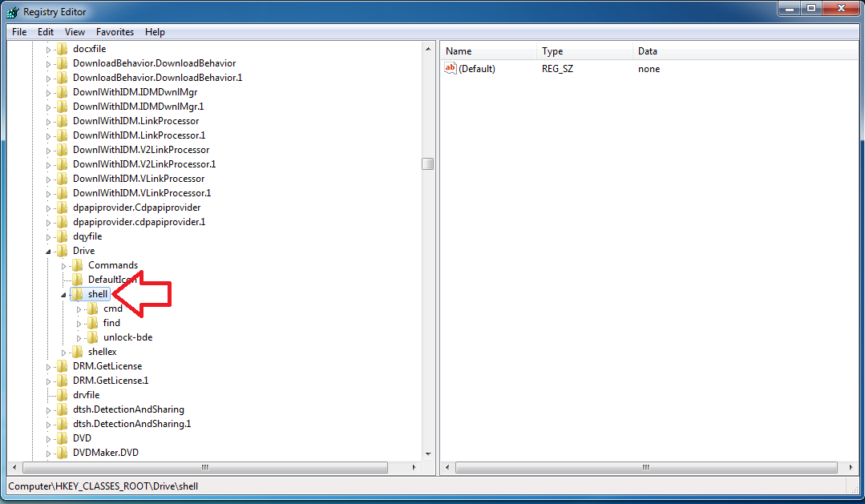The height and width of the screenshot is (504, 865).
Task: Click the Drive key folder icon
Action: [63, 251]
